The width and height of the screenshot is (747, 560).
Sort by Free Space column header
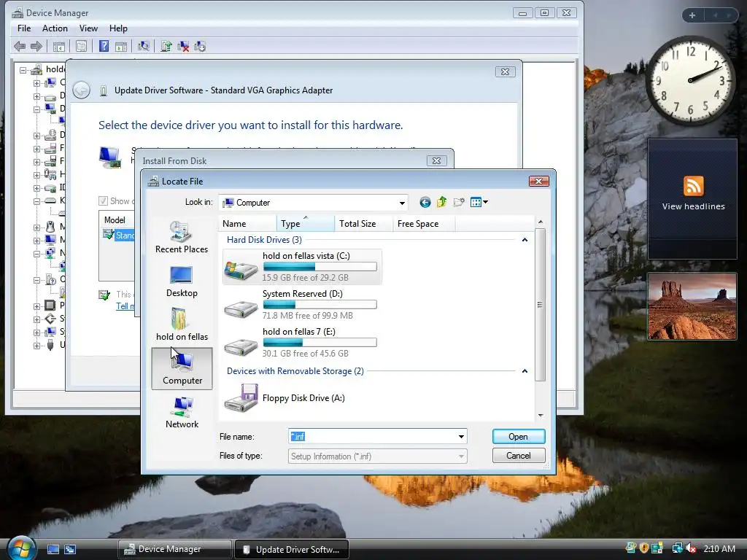[x=424, y=224]
